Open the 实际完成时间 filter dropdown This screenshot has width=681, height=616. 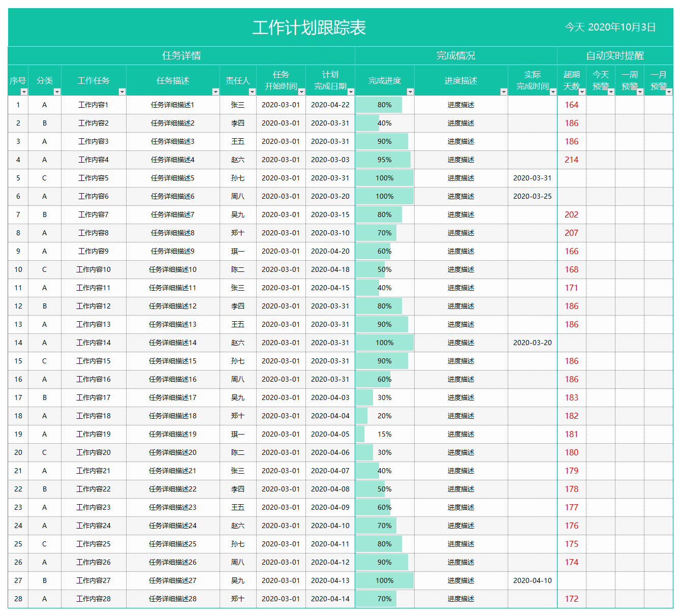tap(553, 92)
